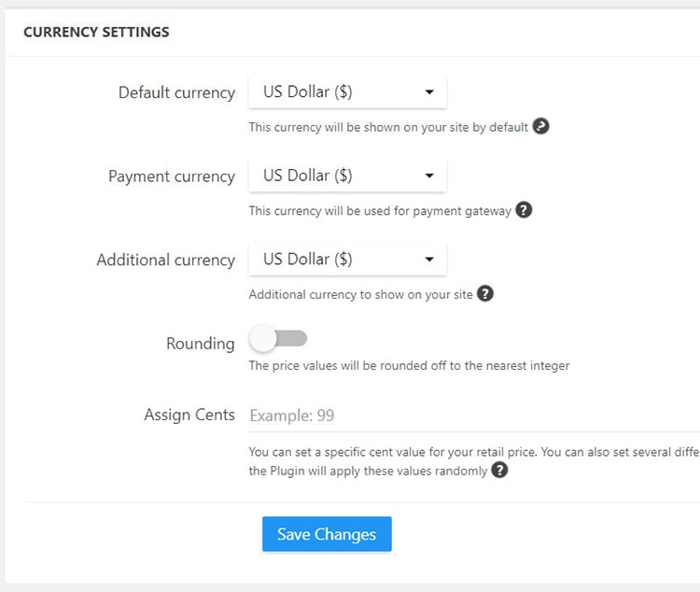Click the caret arrow in Additional currency box
Screen dimensions: 700x592
point(429,260)
